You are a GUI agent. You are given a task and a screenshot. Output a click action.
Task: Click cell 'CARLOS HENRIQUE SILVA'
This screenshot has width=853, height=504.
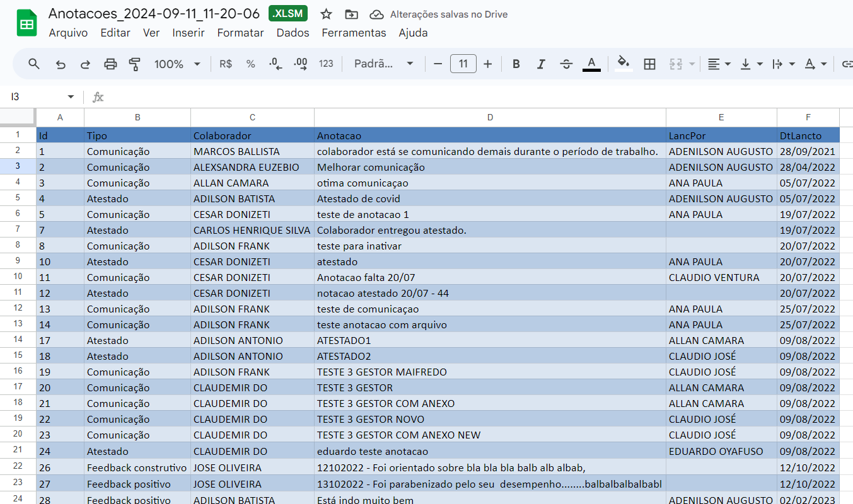[x=252, y=230]
